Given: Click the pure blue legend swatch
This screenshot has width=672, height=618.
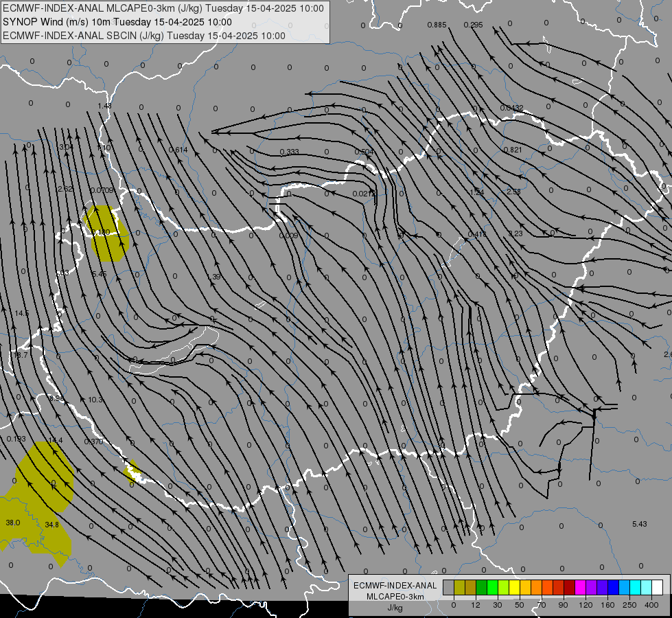Looking at the screenshot, I should pyautogui.click(x=613, y=588).
